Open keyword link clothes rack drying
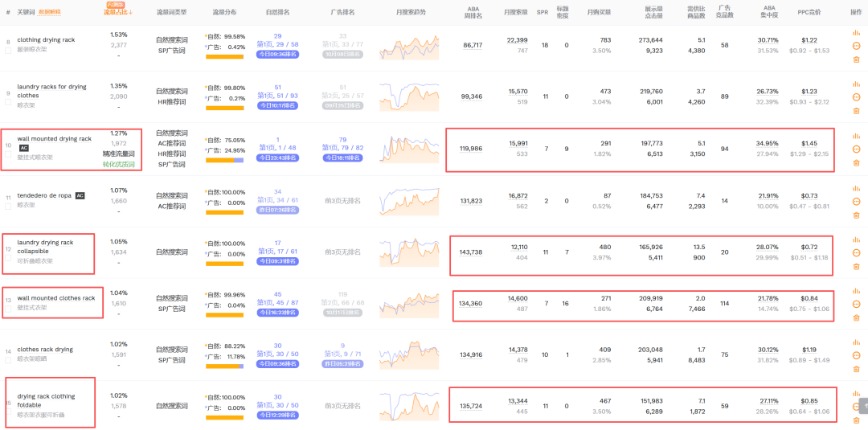This screenshot has width=868, height=430. (x=45, y=349)
